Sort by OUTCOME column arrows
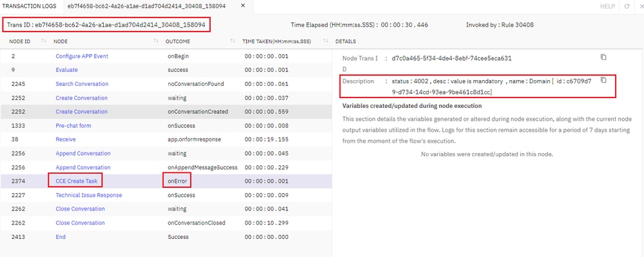 point(233,41)
